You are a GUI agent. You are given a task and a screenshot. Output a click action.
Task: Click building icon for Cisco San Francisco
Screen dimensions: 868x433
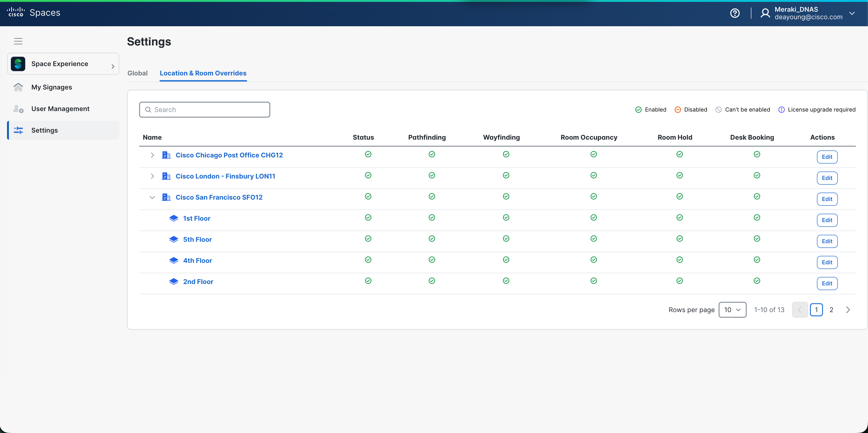pyautogui.click(x=166, y=197)
